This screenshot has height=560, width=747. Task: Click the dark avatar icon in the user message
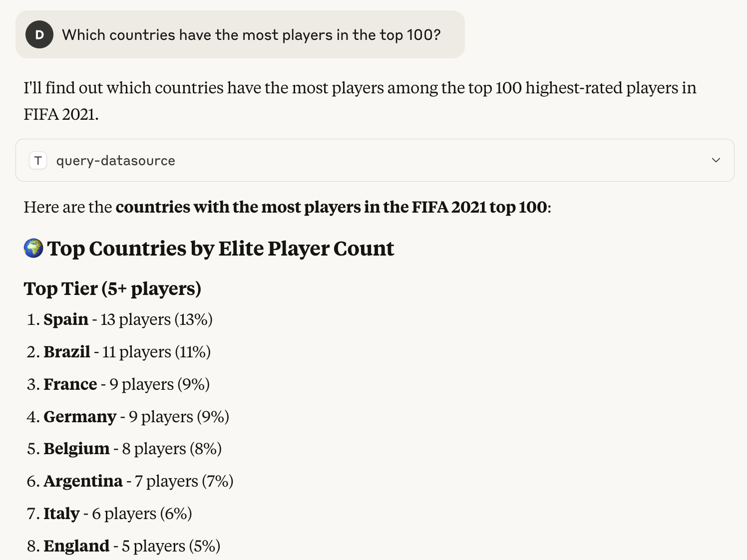pyautogui.click(x=39, y=34)
